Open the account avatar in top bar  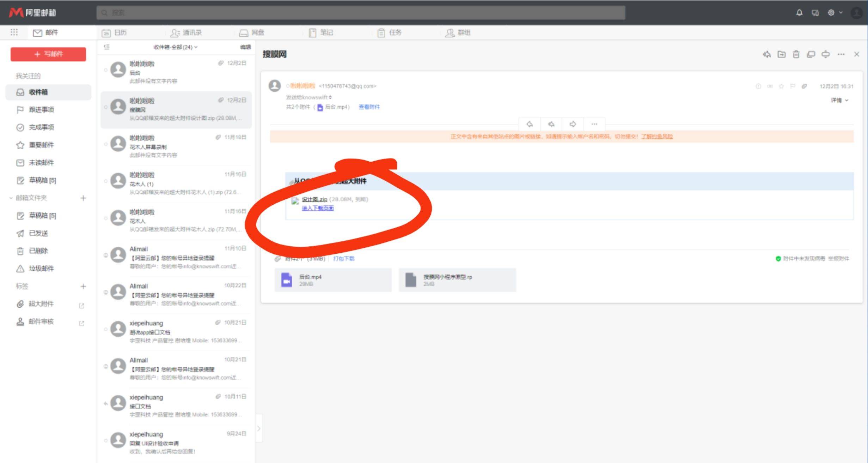(x=856, y=13)
